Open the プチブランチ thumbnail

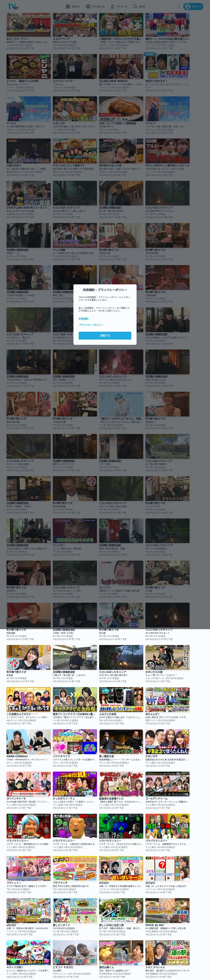click(75, 869)
